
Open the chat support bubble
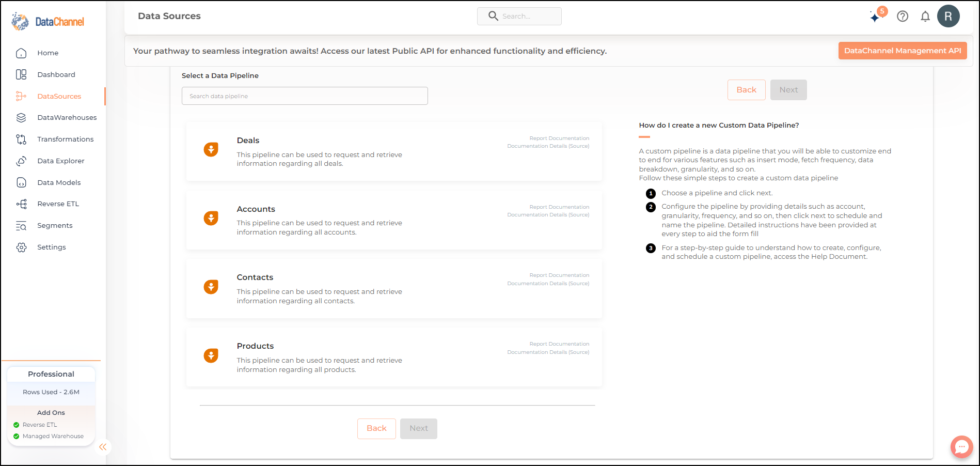click(961, 447)
